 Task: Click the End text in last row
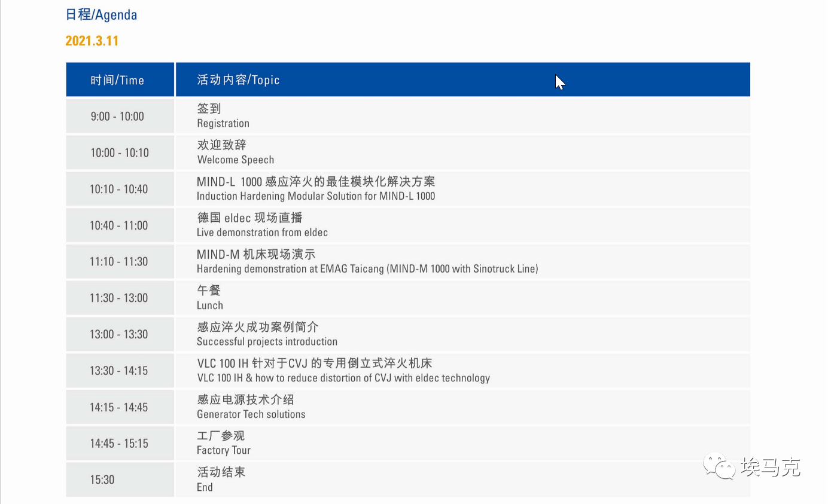pyautogui.click(x=205, y=487)
